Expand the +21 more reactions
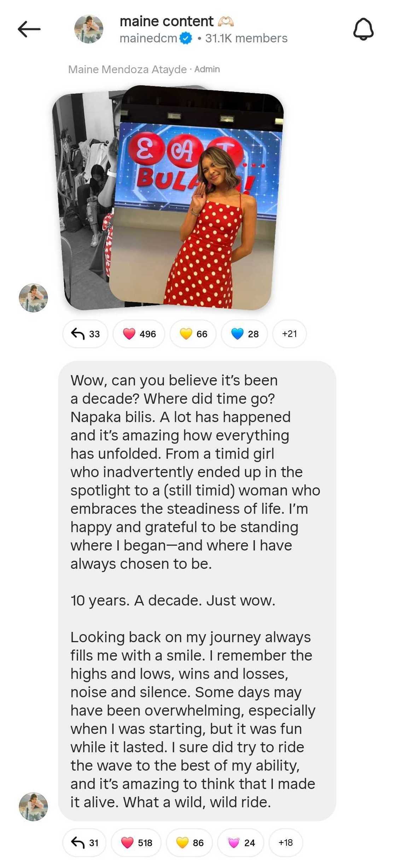 (x=289, y=334)
